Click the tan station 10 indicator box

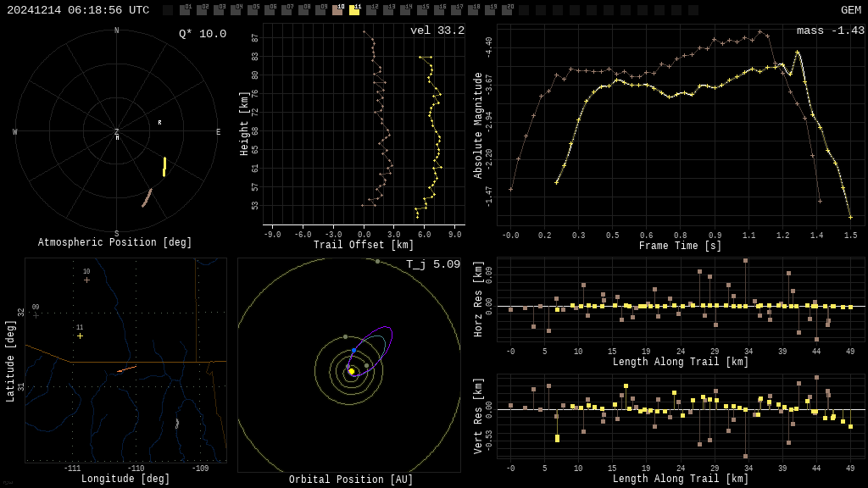coord(337,10)
